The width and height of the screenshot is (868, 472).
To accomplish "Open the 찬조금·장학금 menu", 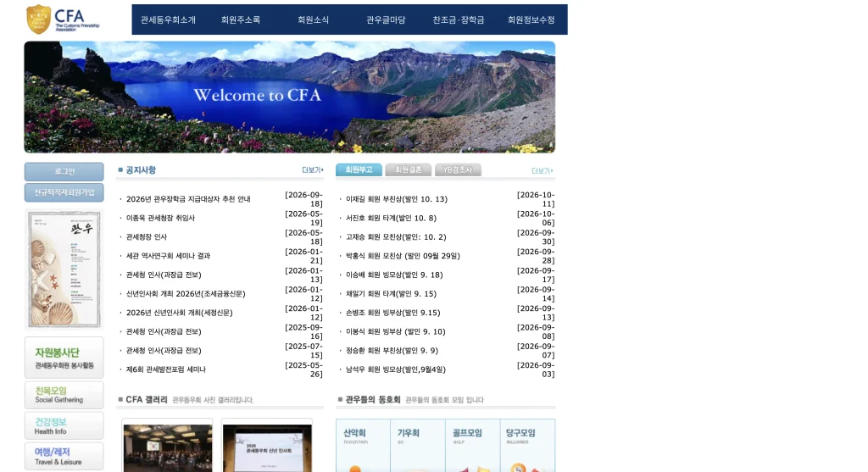I will [x=459, y=20].
